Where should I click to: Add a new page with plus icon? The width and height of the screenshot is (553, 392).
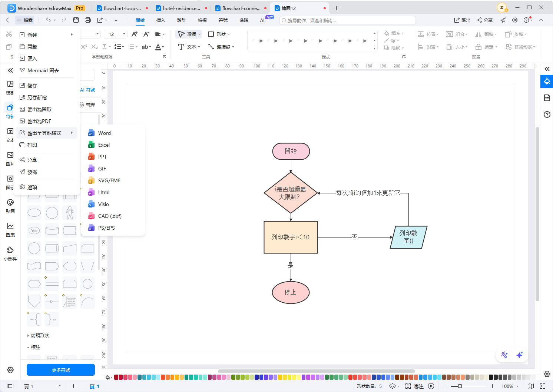tap(73, 386)
